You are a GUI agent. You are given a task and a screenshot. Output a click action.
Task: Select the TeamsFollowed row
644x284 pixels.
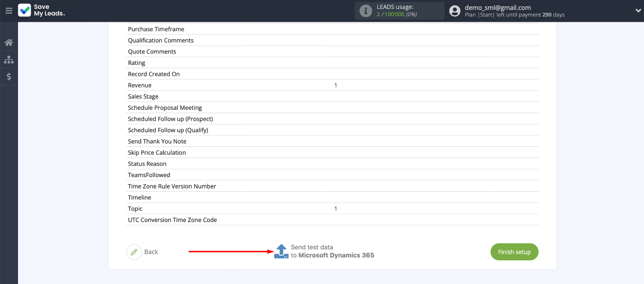332,175
